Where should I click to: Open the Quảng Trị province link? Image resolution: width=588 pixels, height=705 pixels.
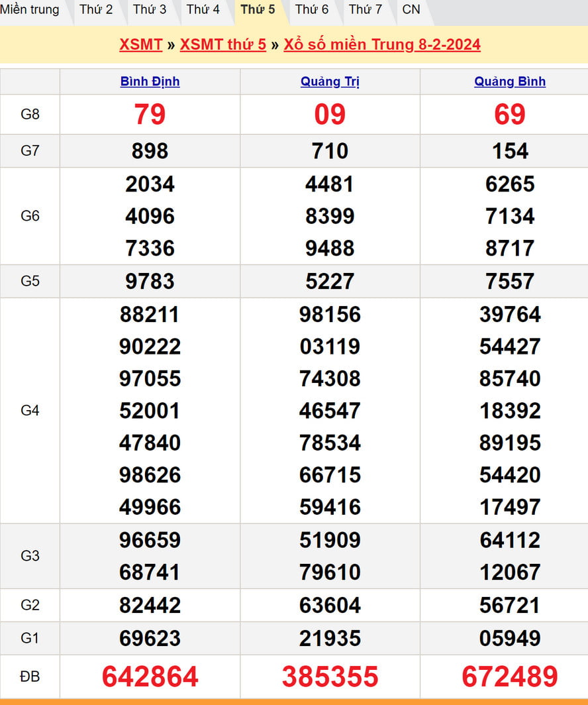tap(330, 81)
